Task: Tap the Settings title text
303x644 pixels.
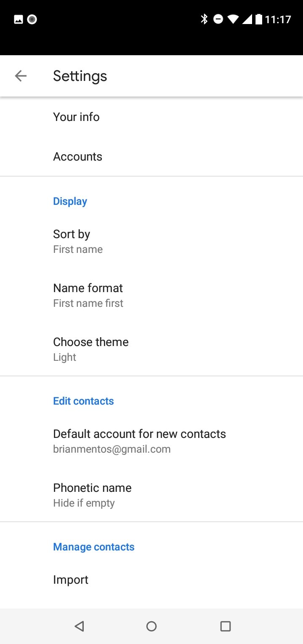Action: click(80, 76)
